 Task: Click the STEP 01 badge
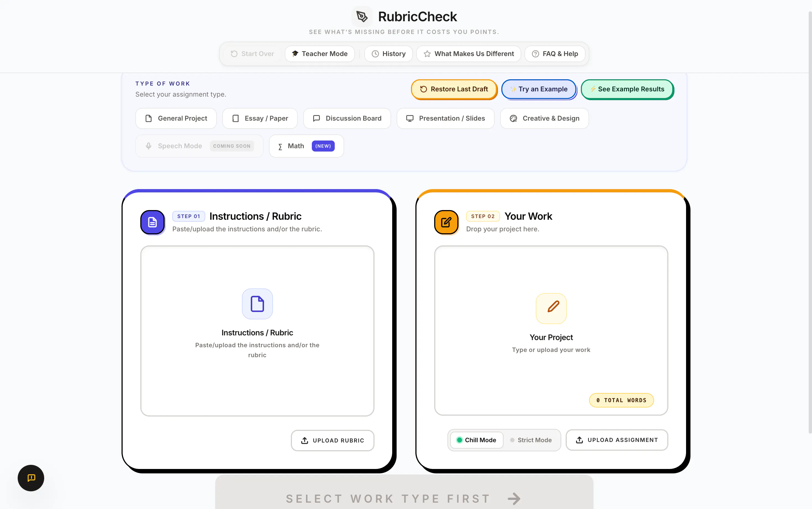(x=189, y=216)
